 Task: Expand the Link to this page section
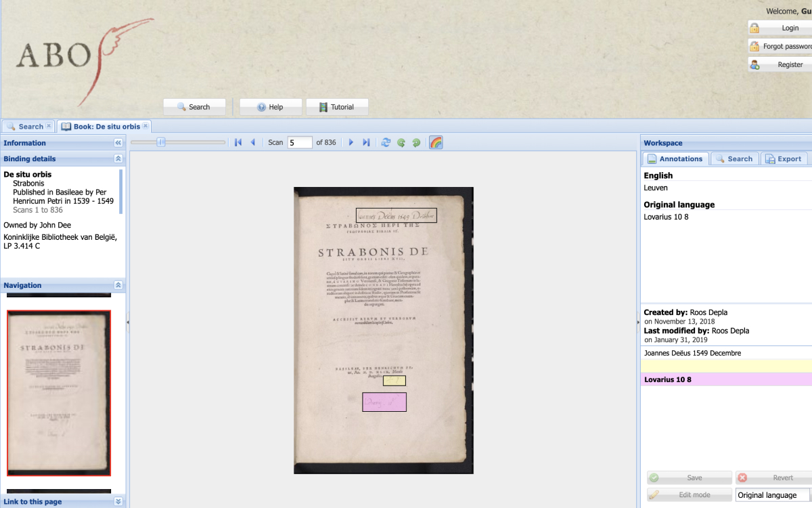(x=118, y=501)
